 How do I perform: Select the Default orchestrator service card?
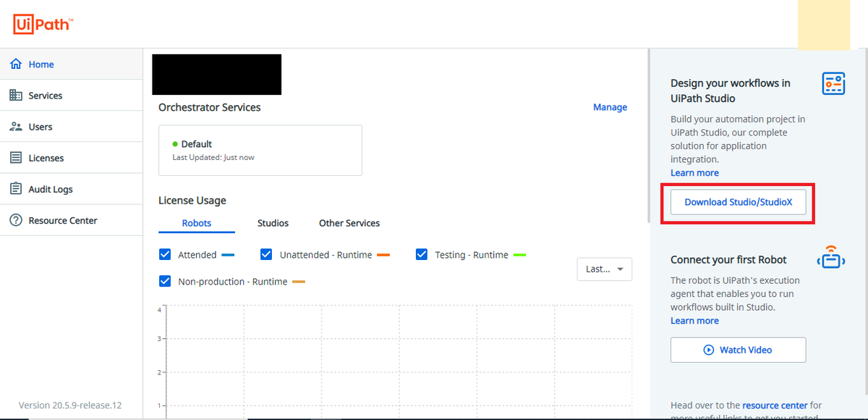coord(260,150)
